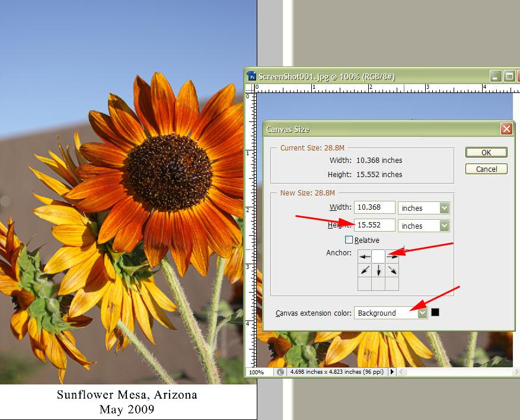Open the Width units dropdown
Screen dimensions: 520x420
pyautogui.click(x=444, y=208)
